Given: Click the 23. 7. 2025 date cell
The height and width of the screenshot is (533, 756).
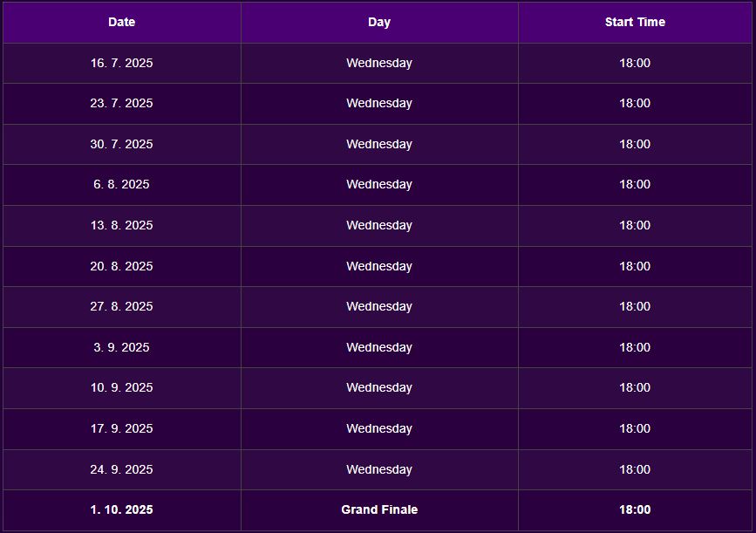Looking at the screenshot, I should 122,103.
